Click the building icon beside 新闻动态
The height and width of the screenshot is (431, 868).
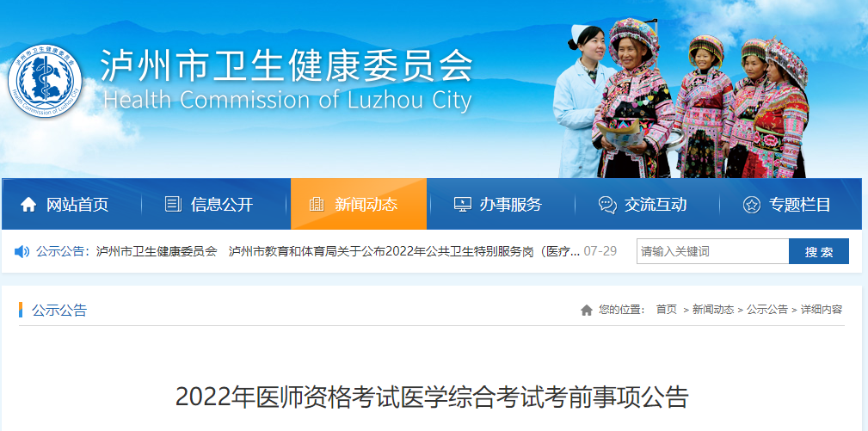[x=317, y=204]
